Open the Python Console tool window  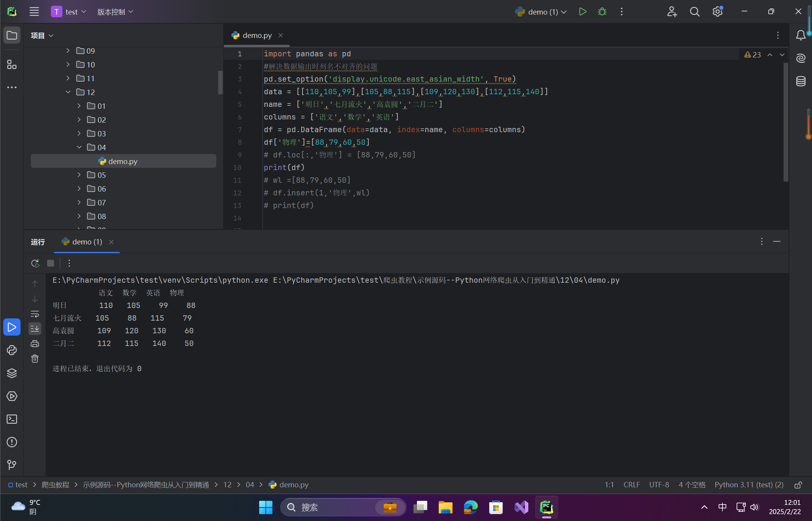(x=12, y=350)
